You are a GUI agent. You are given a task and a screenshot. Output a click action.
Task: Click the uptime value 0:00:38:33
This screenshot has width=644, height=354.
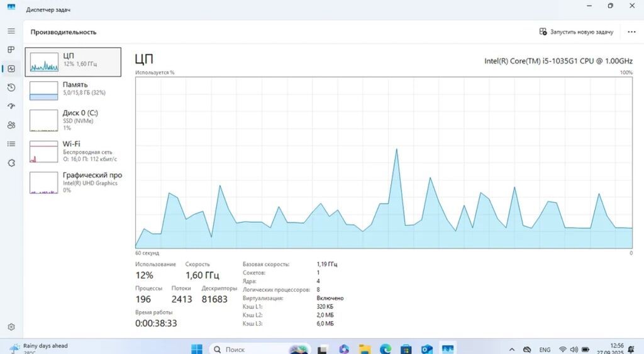(156, 324)
